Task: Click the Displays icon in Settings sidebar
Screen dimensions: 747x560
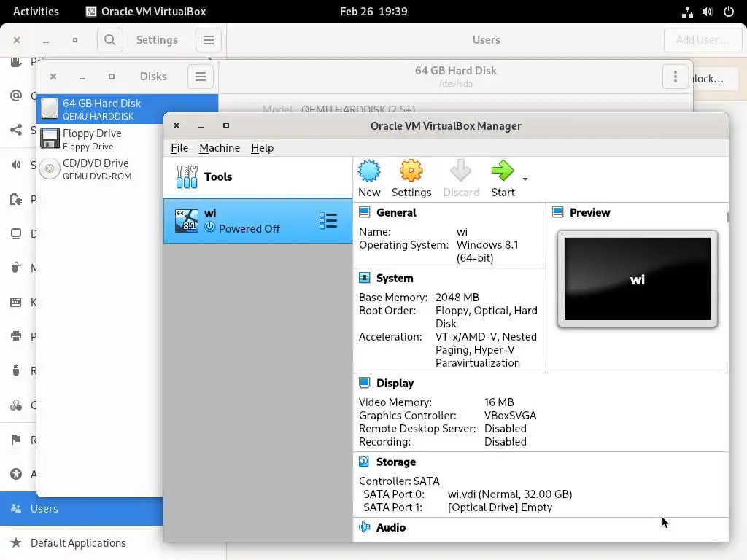Action: point(16,233)
